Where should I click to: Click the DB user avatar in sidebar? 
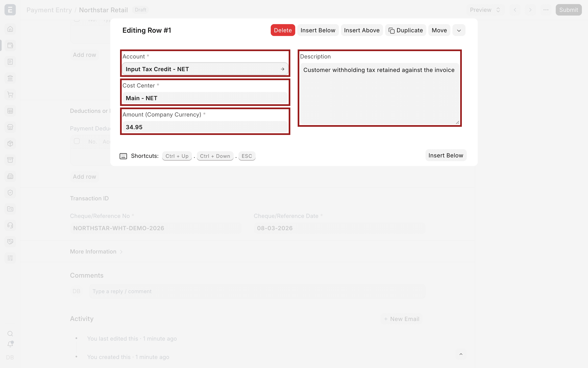10,357
